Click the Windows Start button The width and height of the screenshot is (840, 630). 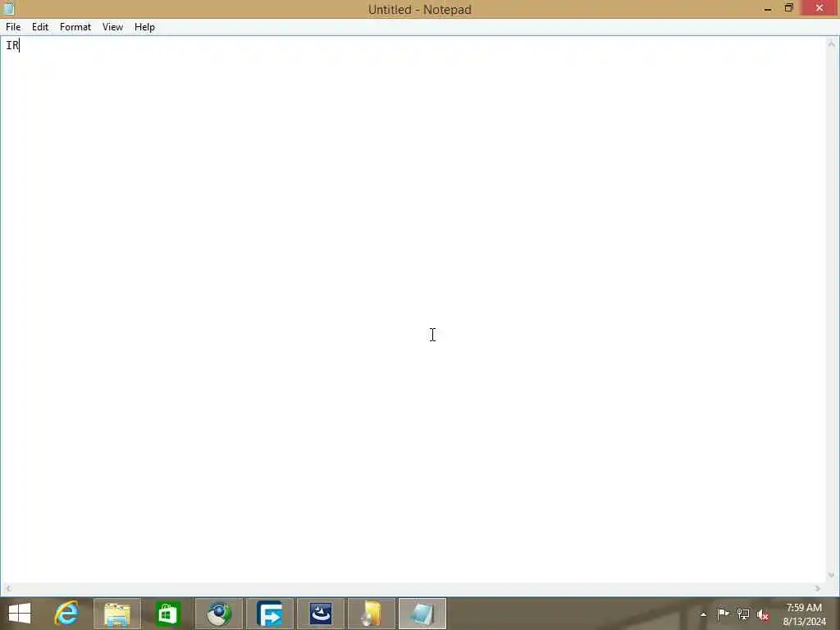(x=20, y=614)
